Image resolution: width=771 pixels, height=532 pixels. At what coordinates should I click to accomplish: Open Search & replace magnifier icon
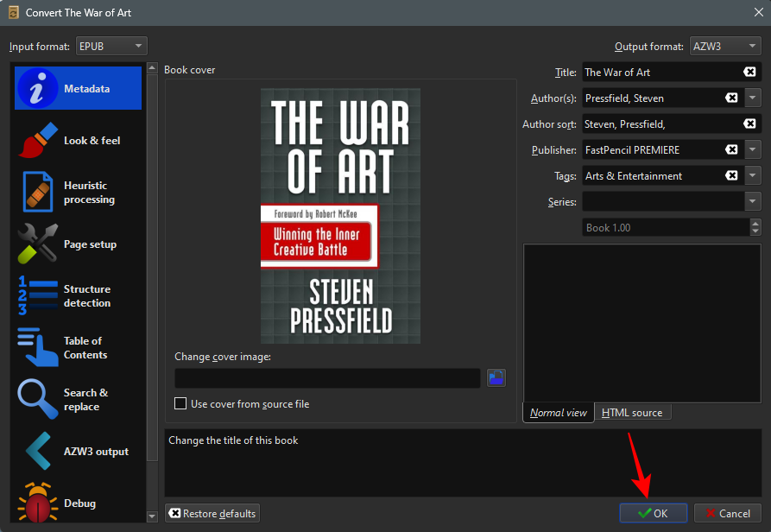pyautogui.click(x=38, y=400)
